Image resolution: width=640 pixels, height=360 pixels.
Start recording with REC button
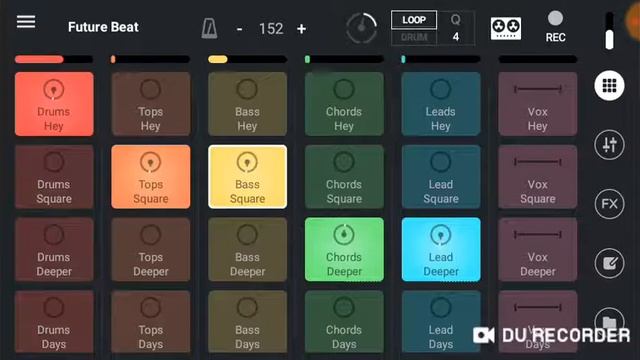[555, 27]
